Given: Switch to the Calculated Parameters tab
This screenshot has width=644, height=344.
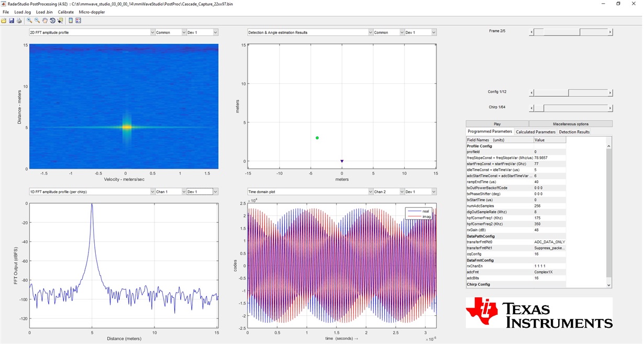Looking at the screenshot, I should click(536, 132).
